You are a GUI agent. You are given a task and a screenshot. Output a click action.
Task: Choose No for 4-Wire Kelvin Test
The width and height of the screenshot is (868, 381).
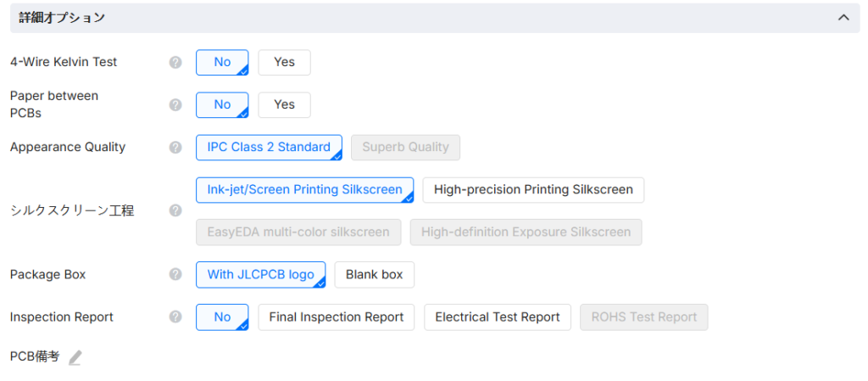(x=222, y=62)
